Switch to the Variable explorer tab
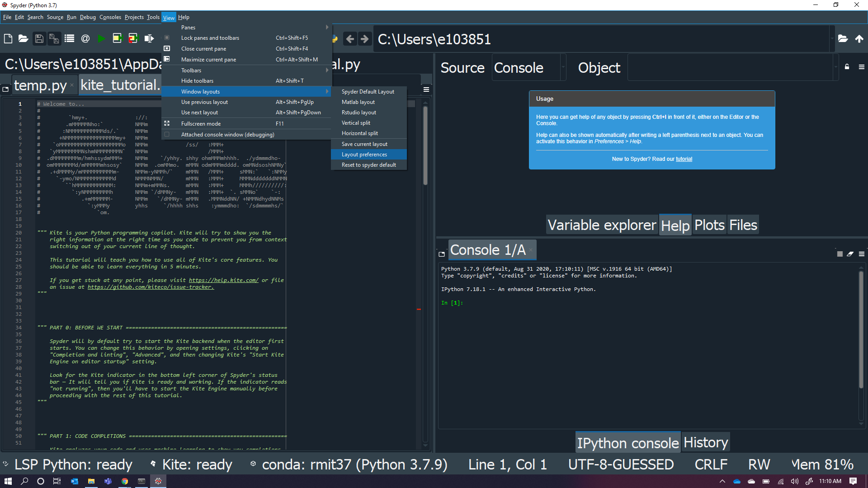Viewport: 868px width, 488px height. click(602, 225)
